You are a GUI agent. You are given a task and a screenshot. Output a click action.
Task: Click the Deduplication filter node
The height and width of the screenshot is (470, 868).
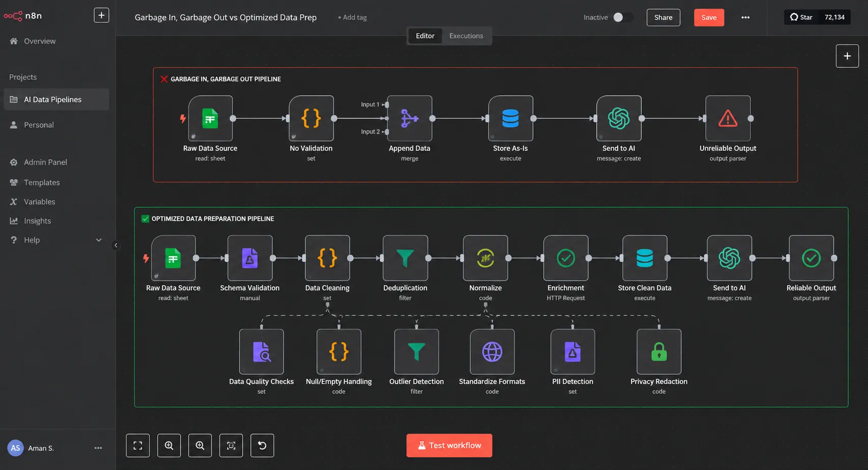tap(405, 258)
